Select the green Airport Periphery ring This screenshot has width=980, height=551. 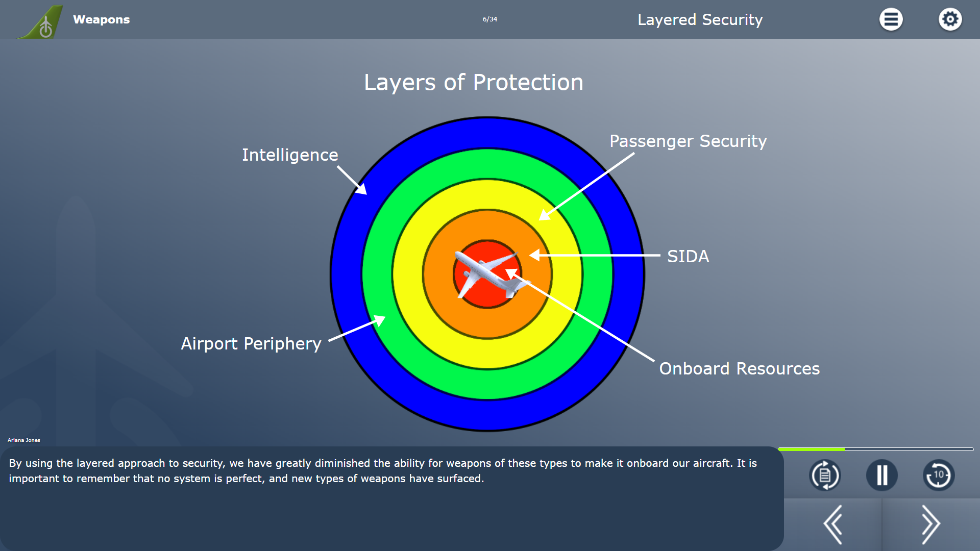(x=487, y=164)
